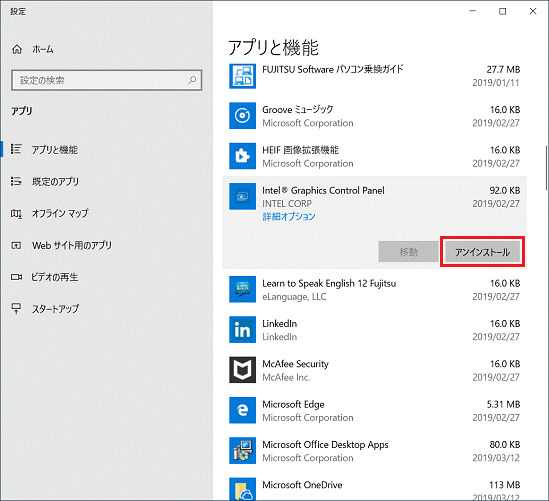Screen dimensions: 549x501
Task: Click the HEIF 画像拡張機能 app icon
Action: [242, 156]
